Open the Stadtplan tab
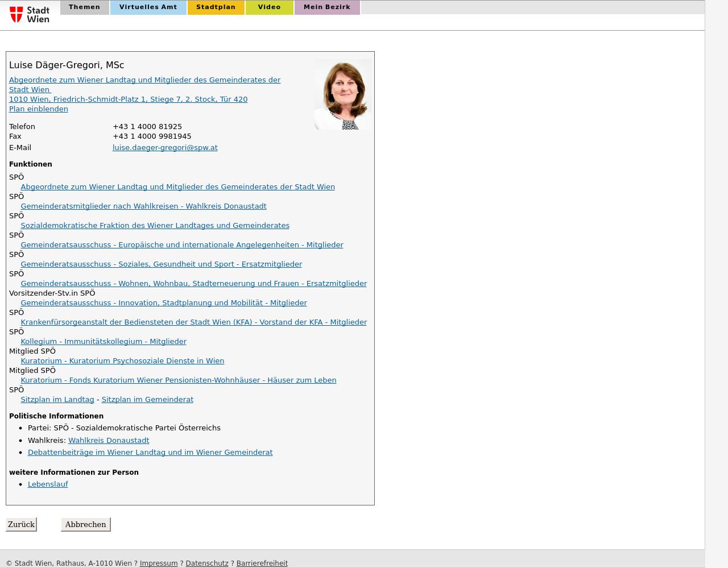This screenshot has height=568, width=728. tap(216, 7)
